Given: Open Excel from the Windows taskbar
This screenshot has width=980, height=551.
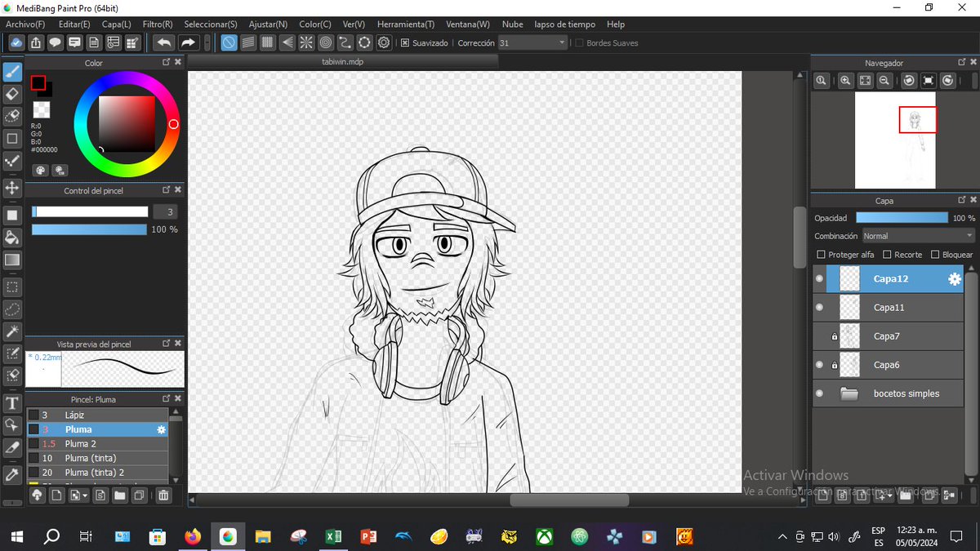Looking at the screenshot, I should coord(333,536).
